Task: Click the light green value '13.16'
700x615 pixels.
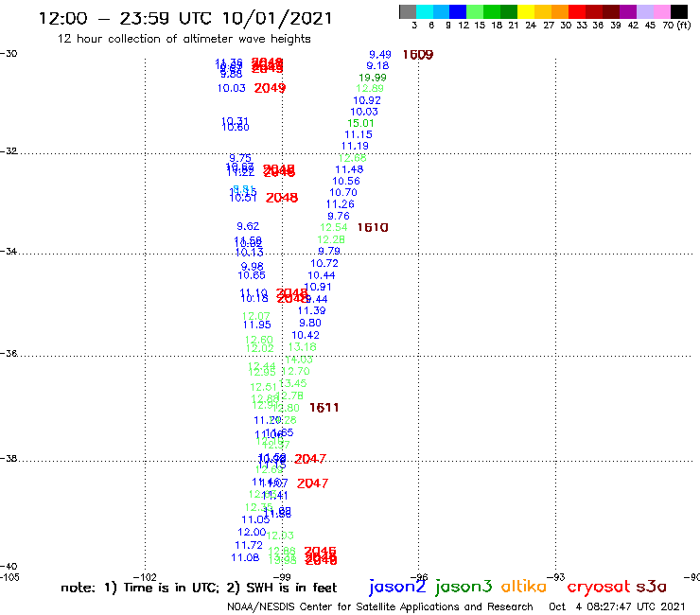Action: 303,346
